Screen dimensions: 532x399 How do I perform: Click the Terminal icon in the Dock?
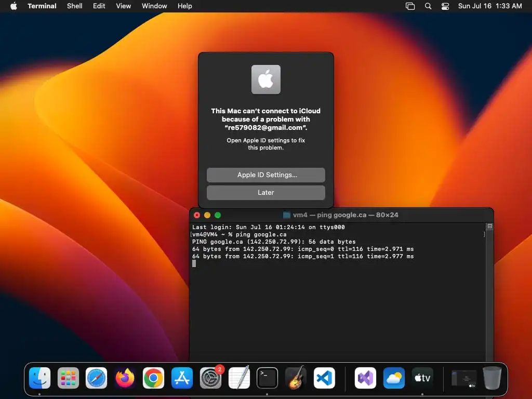click(268, 378)
